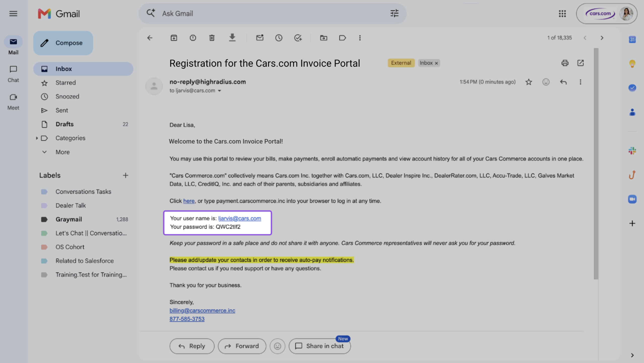Open more toolbar options (three dots)
The width and height of the screenshot is (644, 363).
(x=360, y=38)
